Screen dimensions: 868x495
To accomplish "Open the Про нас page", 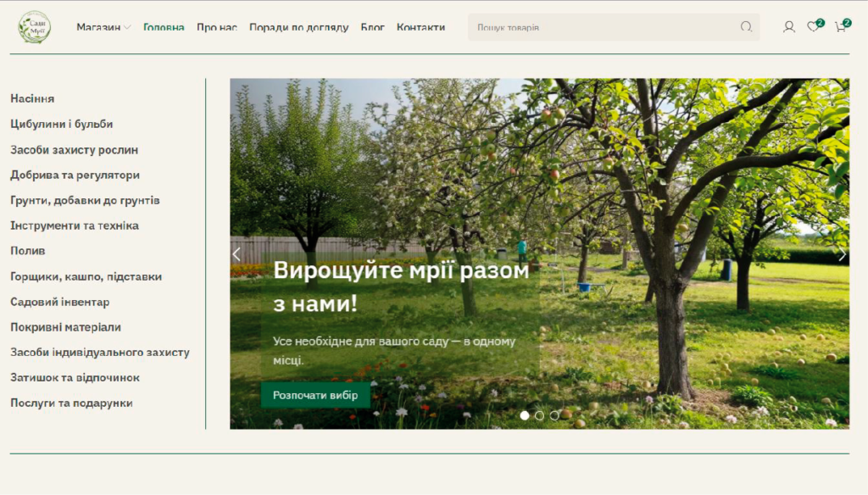I will tap(216, 27).
